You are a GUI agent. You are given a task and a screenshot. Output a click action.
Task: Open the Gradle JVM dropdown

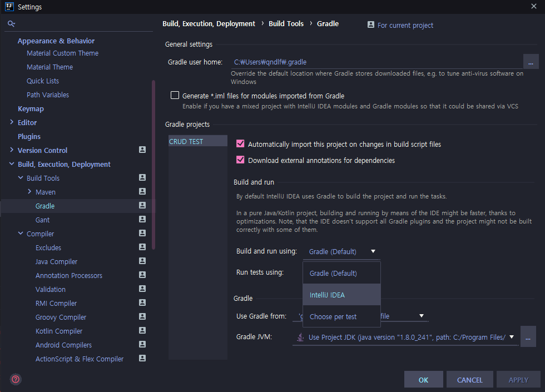click(x=512, y=337)
